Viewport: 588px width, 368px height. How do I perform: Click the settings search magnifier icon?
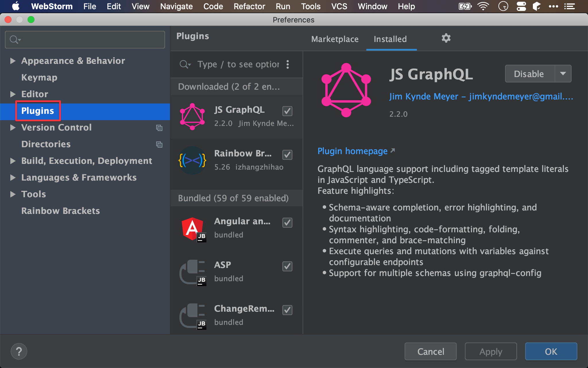click(x=15, y=39)
